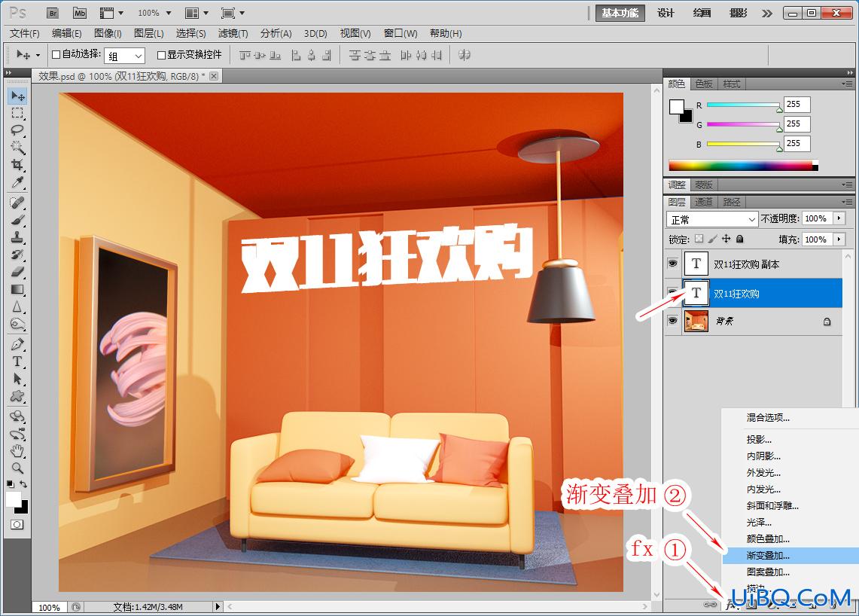Viewport: 859px width, 616px height.
Task: Click the R channel slider
Action: pos(743,105)
